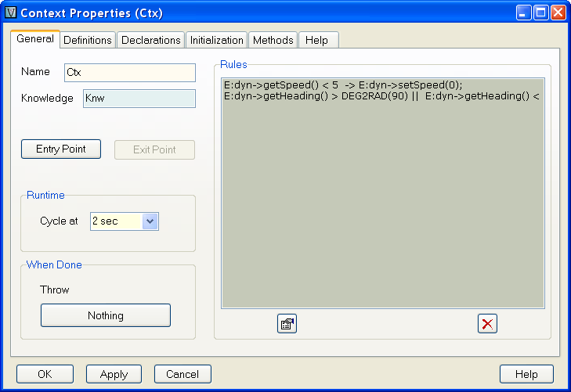Go to the Initialization tab
Screen dimensions: 571x392
pos(215,40)
